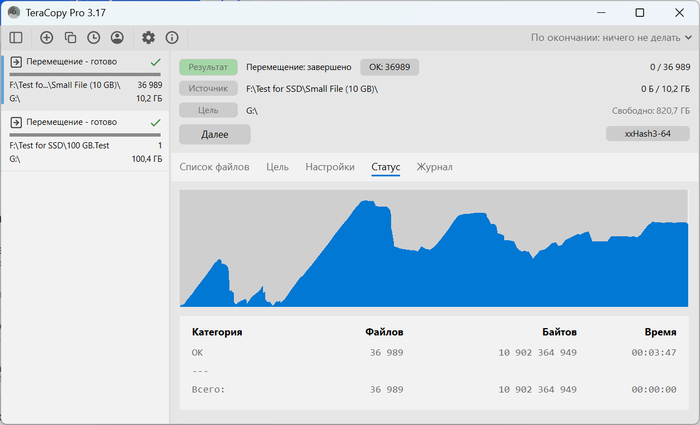Image resolution: width=700 pixels, height=425 pixels.
Task: Select the 100 GB.Test task in list
Action: click(x=85, y=139)
